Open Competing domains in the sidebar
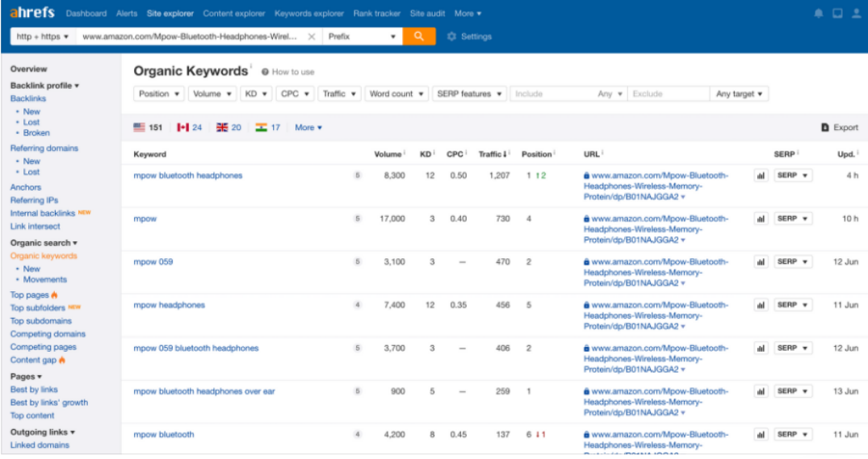868x459 pixels. [48, 334]
